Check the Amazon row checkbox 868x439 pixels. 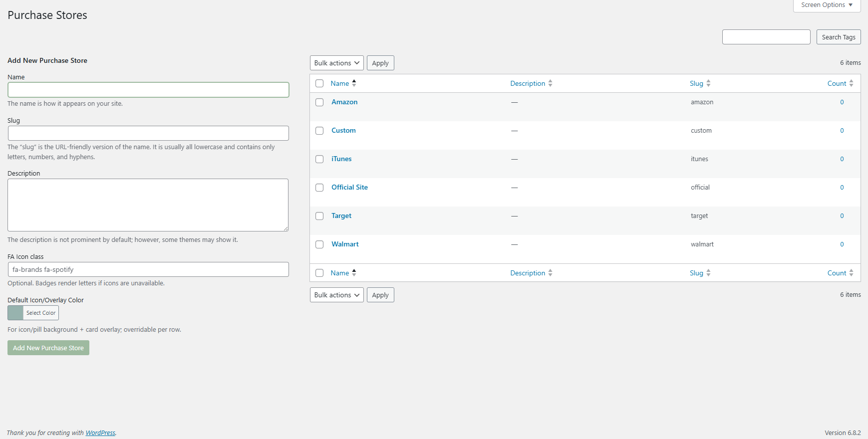coord(319,102)
